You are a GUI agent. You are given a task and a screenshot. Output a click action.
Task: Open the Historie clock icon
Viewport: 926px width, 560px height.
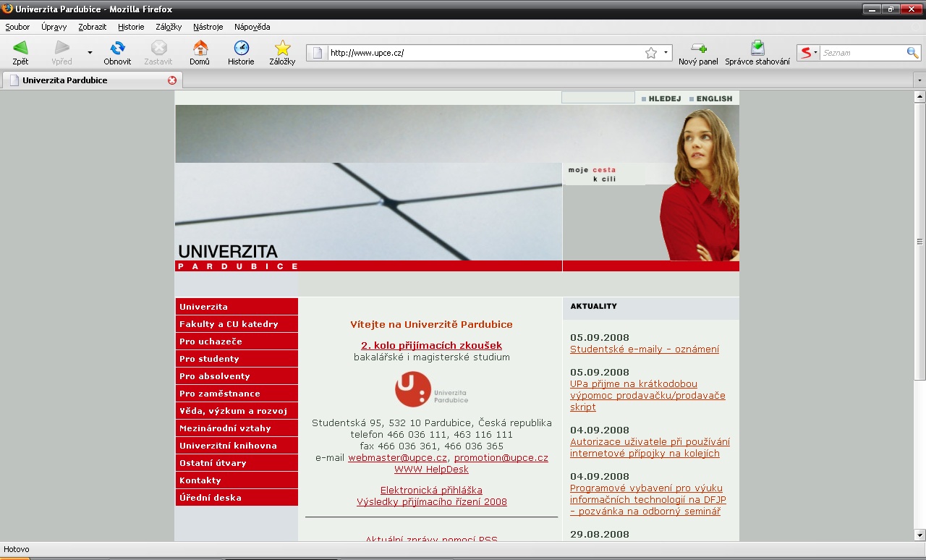tap(241, 48)
